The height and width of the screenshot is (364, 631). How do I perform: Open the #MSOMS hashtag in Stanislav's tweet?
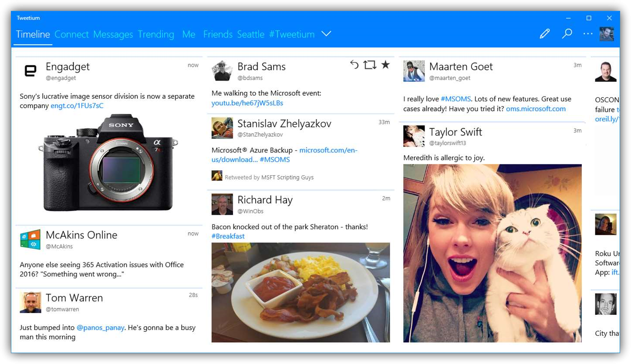[275, 160]
